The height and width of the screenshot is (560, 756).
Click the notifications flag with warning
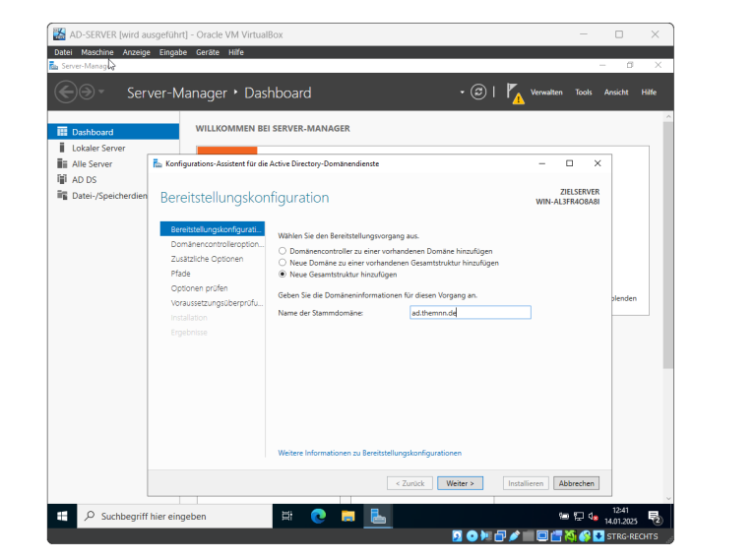[x=515, y=93]
